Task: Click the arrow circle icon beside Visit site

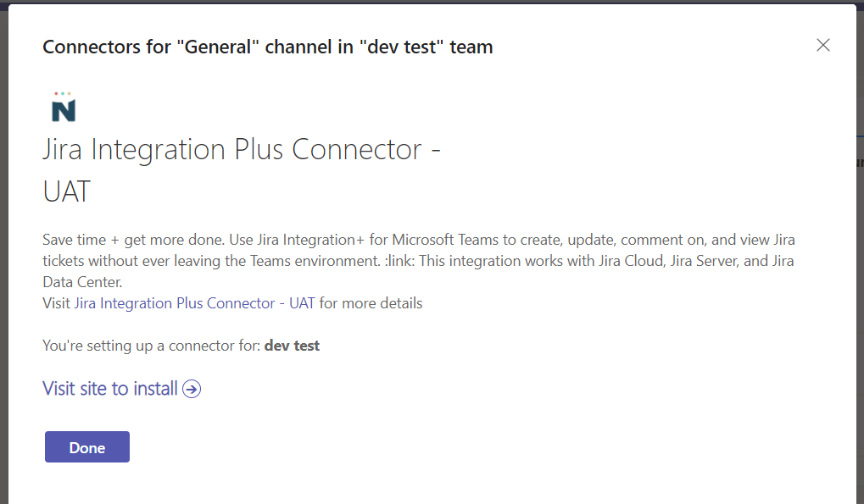Action: pyautogui.click(x=192, y=389)
